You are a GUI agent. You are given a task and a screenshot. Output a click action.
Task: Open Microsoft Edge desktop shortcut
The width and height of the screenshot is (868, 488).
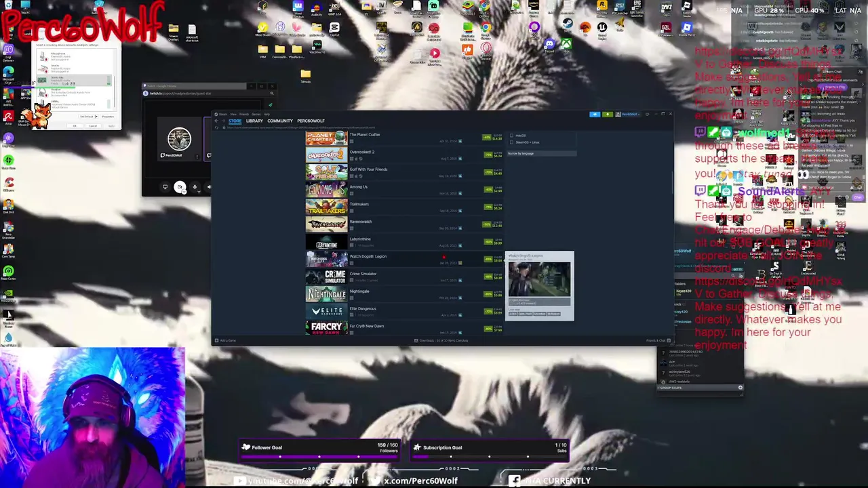tap(8, 75)
